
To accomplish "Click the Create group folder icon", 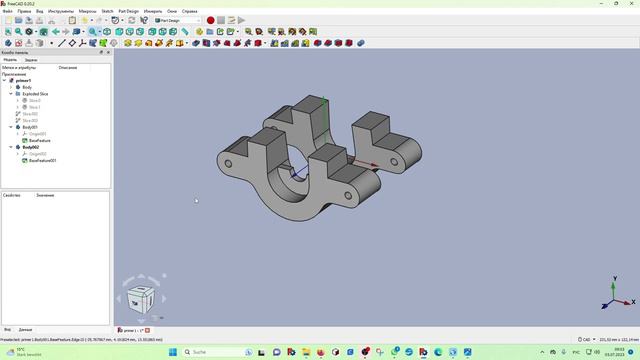I will [x=210, y=31].
